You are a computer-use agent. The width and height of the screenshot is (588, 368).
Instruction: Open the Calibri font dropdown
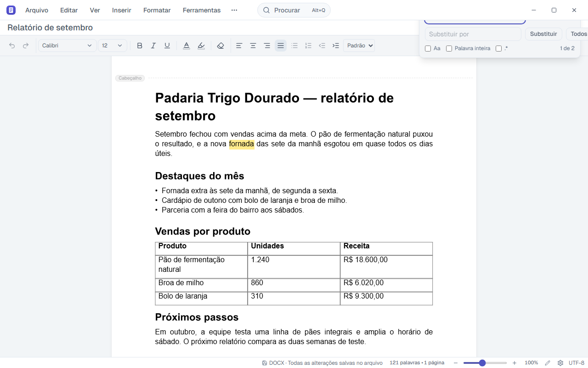click(x=68, y=46)
